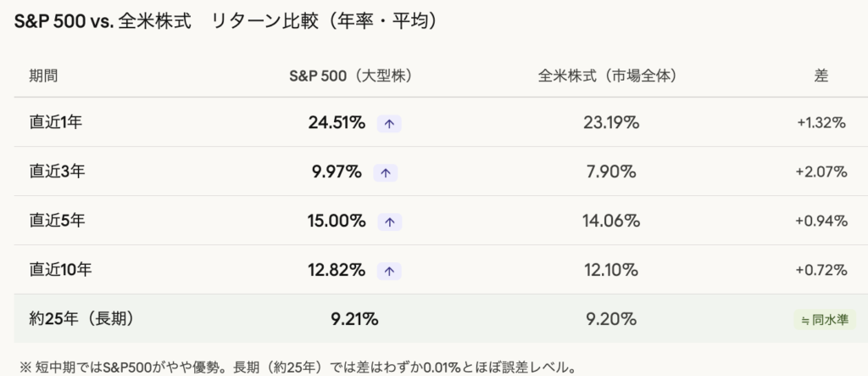The width and height of the screenshot is (868, 376).
Task: Click the 23.19% total market value
Action: pos(610,122)
